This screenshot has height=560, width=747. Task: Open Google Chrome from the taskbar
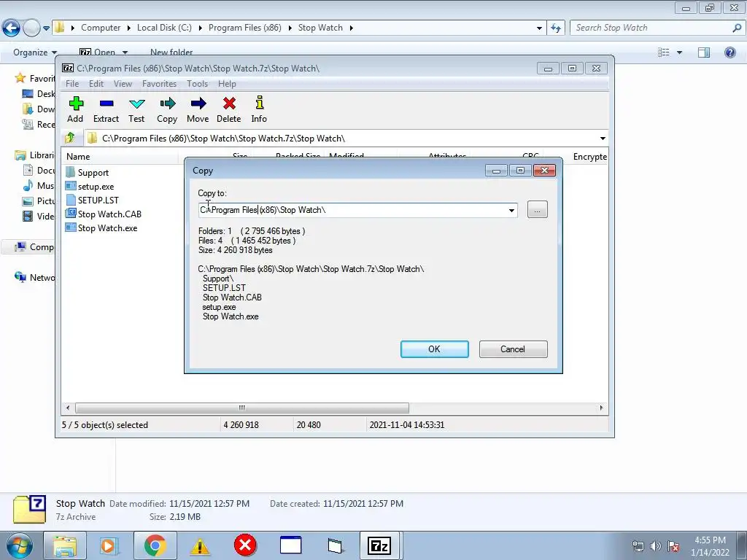(x=155, y=545)
